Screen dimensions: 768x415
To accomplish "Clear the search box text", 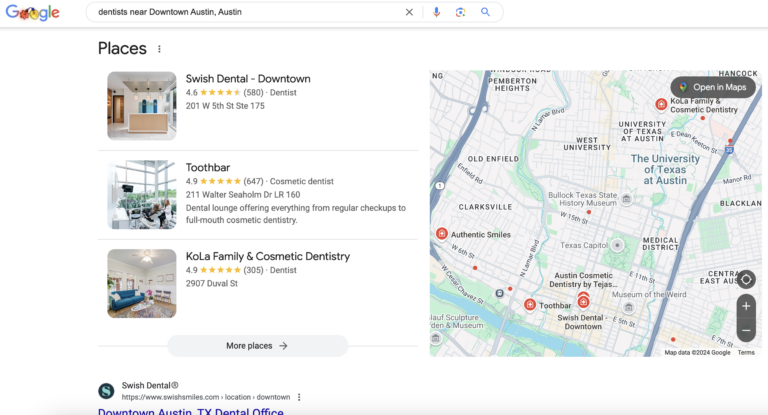I will click(x=408, y=12).
